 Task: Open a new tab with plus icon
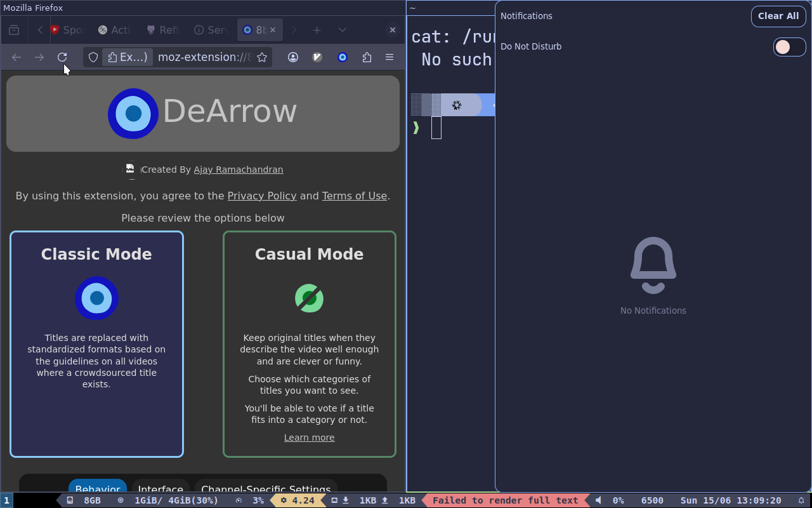[317, 30]
